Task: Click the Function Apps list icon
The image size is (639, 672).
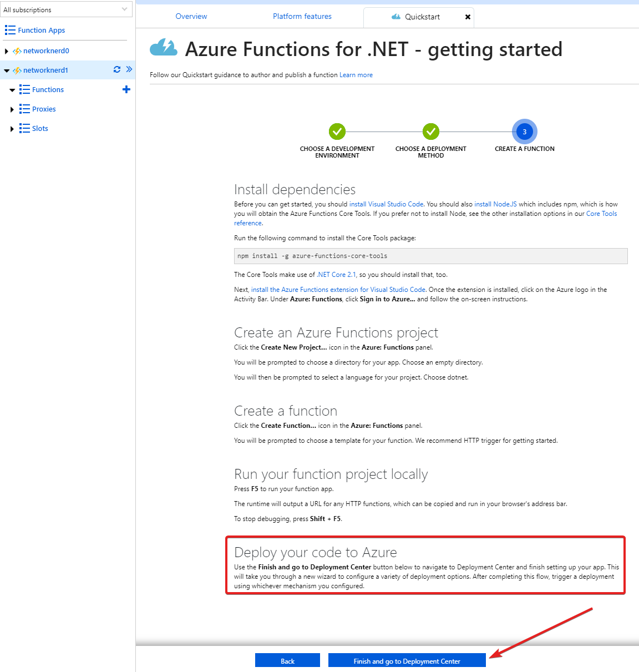Action: point(10,30)
